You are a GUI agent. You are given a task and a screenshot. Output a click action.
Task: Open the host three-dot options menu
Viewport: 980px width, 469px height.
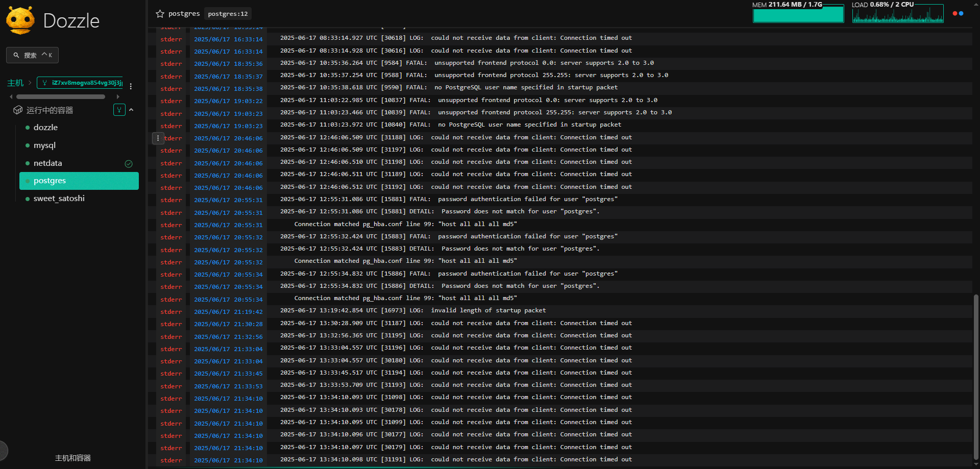point(131,86)
